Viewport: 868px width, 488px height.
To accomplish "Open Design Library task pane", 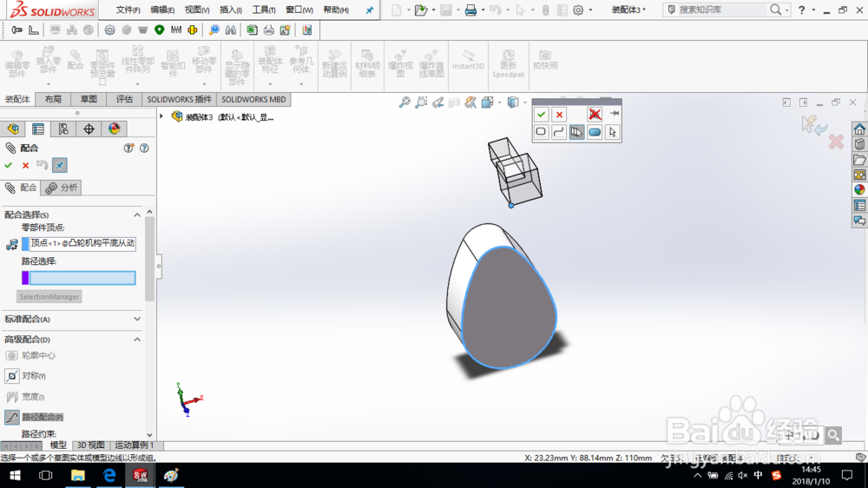I will pyautogui.click(x=859, y=144).
